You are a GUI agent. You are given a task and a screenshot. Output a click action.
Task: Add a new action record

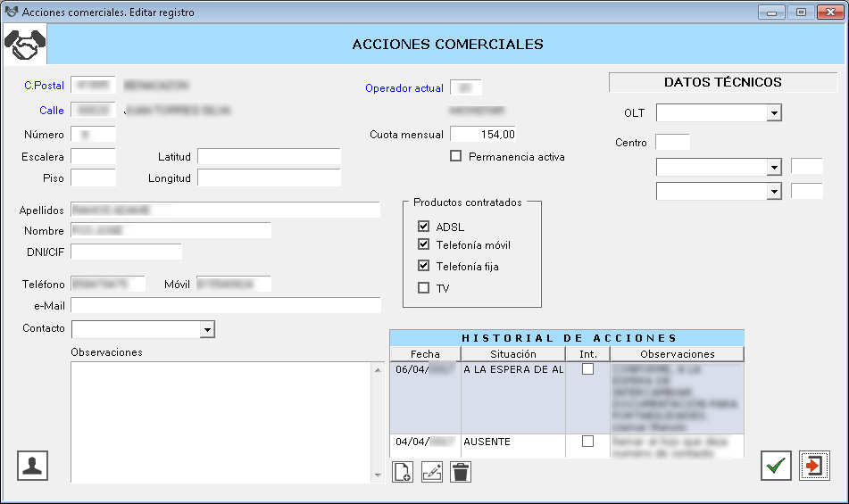pyautogui.click(x=403, y=472)
